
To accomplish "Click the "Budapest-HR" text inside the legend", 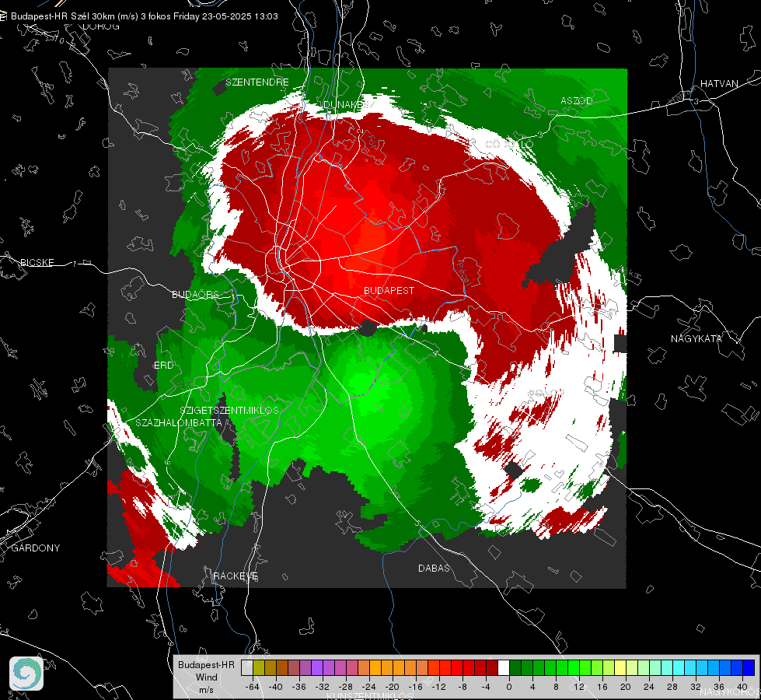I will [x=206, y=664].
